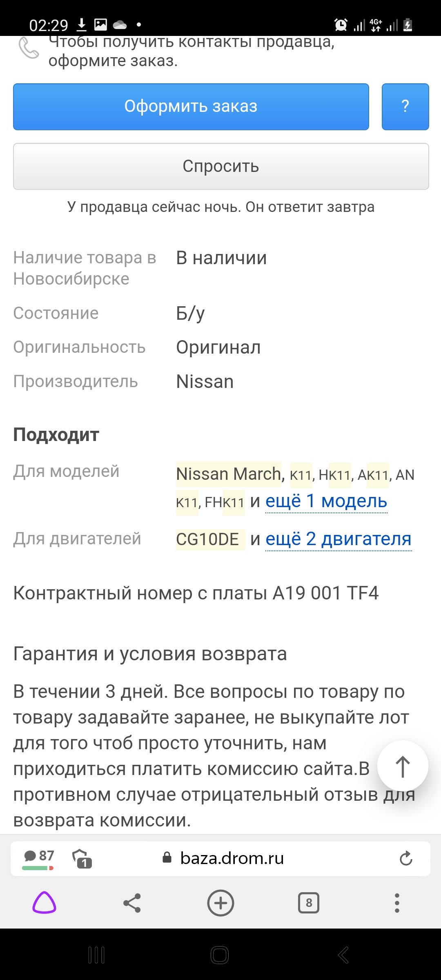Tap the protection shield icon
Viewport: 441px width, 980px height.
tap(82, 858)
